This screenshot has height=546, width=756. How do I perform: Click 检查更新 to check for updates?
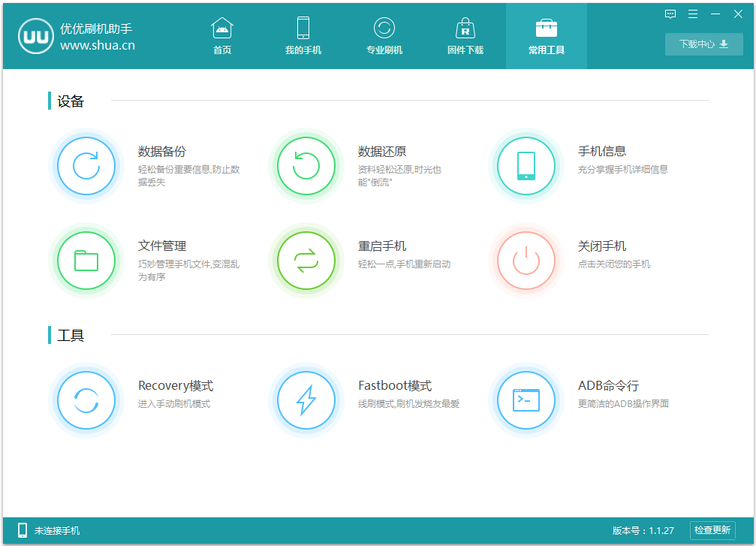coord(714,530)
